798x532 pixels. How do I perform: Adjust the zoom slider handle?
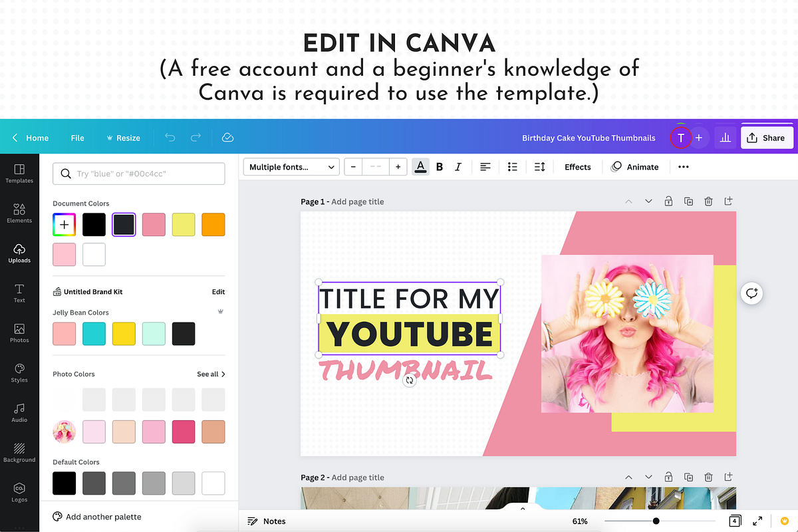[x=656, y=521]
